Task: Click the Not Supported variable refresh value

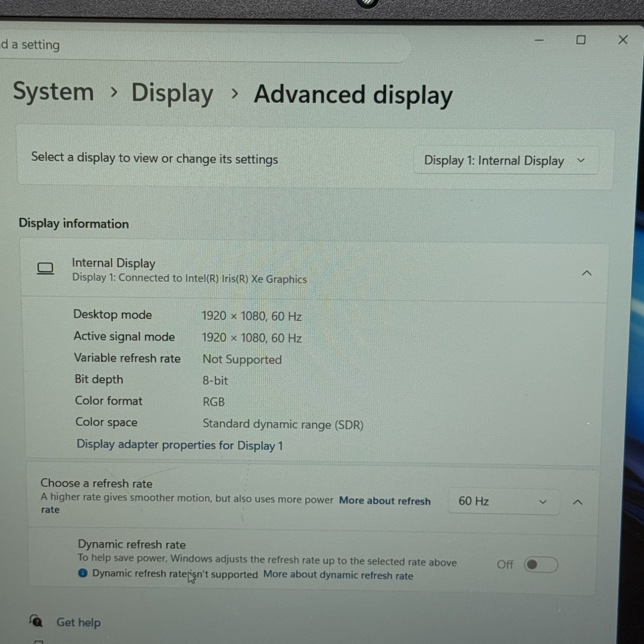Action: coord(242,359)
